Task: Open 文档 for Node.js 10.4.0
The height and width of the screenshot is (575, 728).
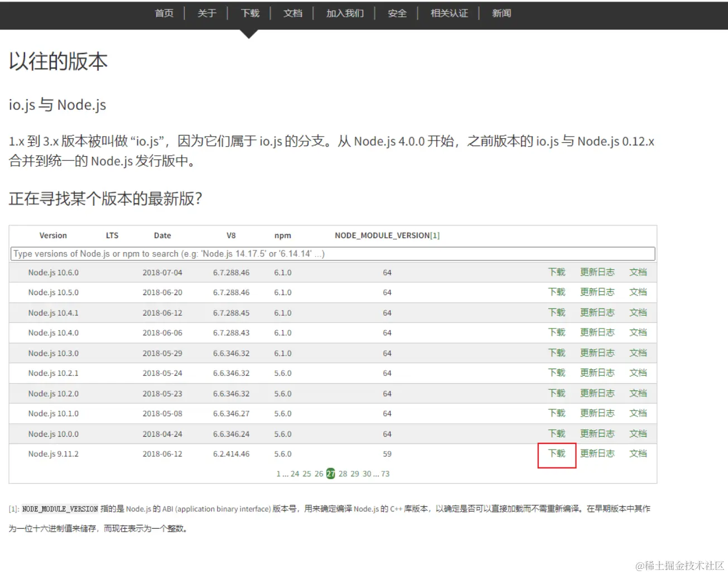Action: pyautogui.click(x=638, y=332)
